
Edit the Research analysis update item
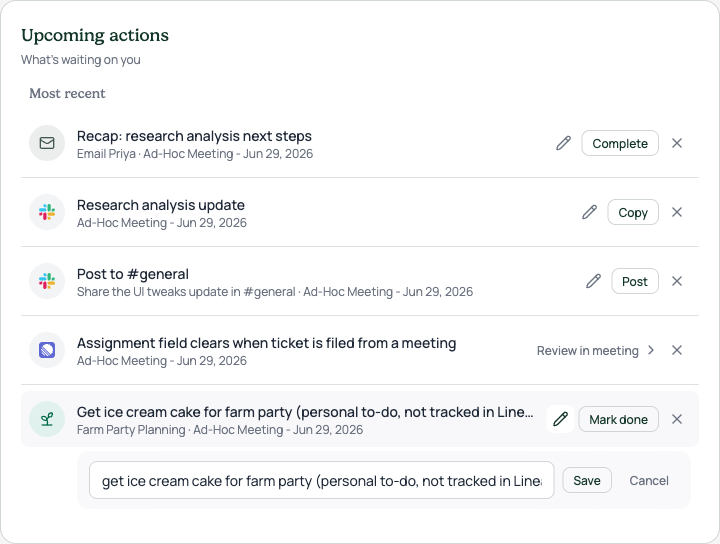pyautogui.click(x=590, y=212)
